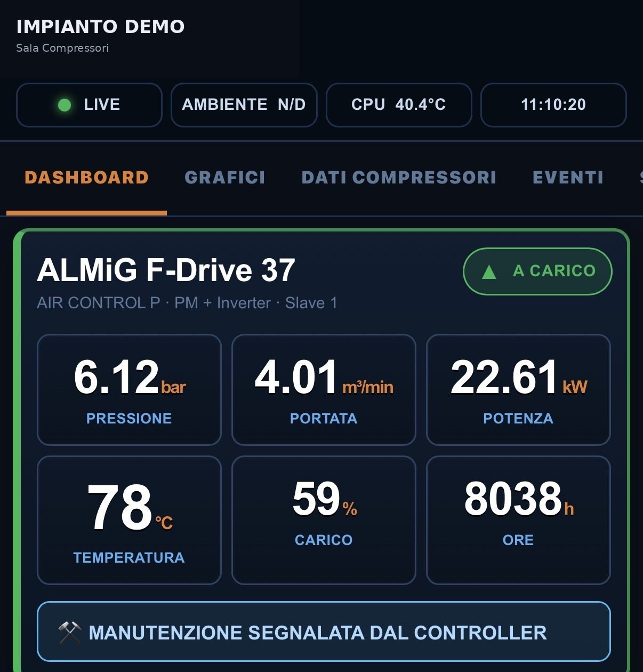Viewport: 643px width, 672px height.
Task: Click the CPU 40.4°C indicator
Action: [399, 105]
